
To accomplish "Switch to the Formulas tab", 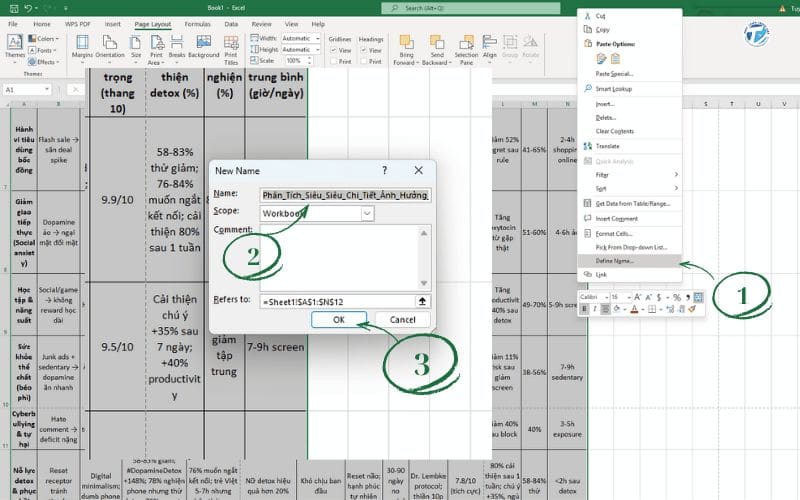I will [x=197, y=24].
